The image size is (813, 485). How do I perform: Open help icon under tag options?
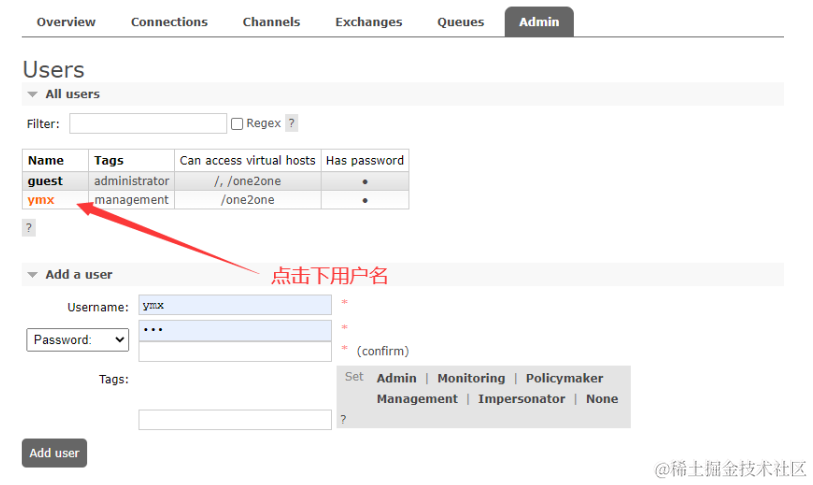coord(343,420)
